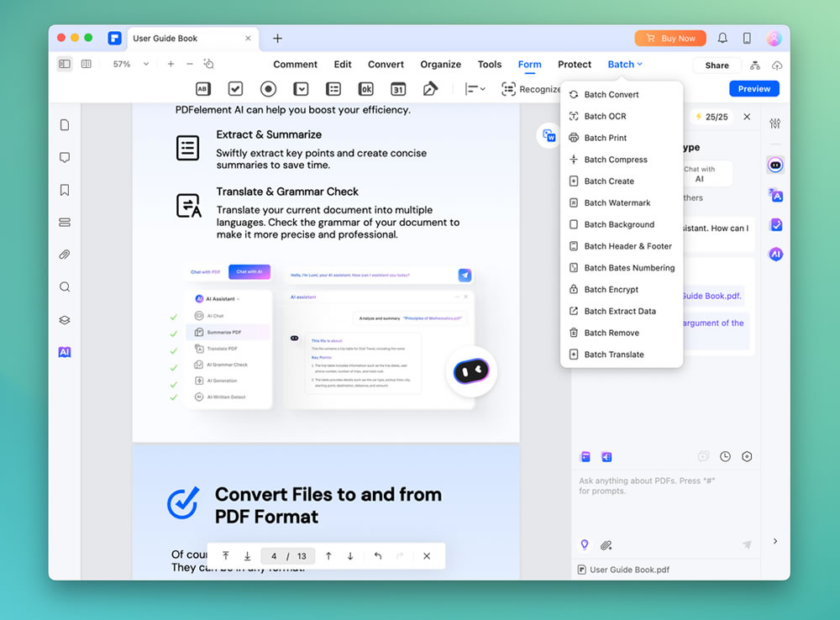Insert a dropdown combo box field
Viewport: 840px width, 620px height.
[301, 89]
